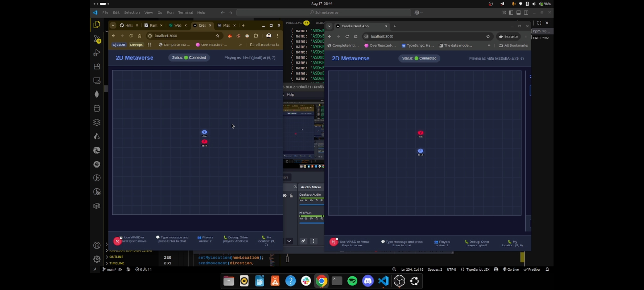Viewport: 644px width, 290px height.
Task: Launch Spotify from the dock
Action: pyautogui.click(x=352, y=281)
